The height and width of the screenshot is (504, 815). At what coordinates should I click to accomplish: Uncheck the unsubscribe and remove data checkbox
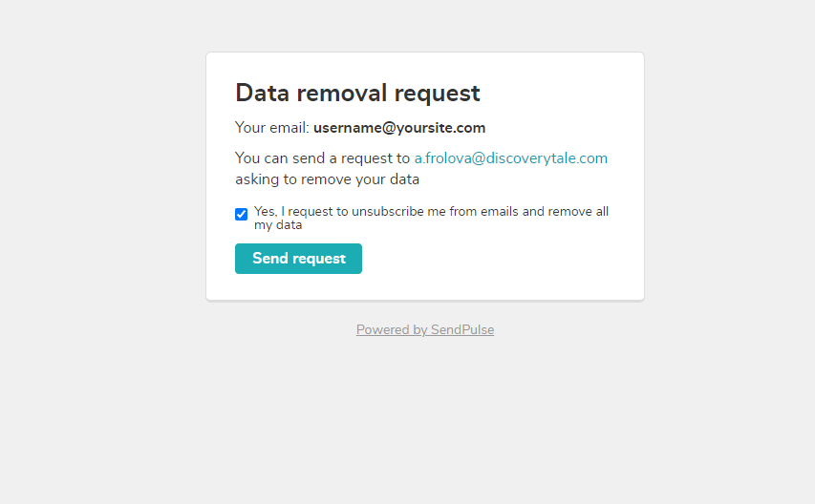click(x=242, y=214)
